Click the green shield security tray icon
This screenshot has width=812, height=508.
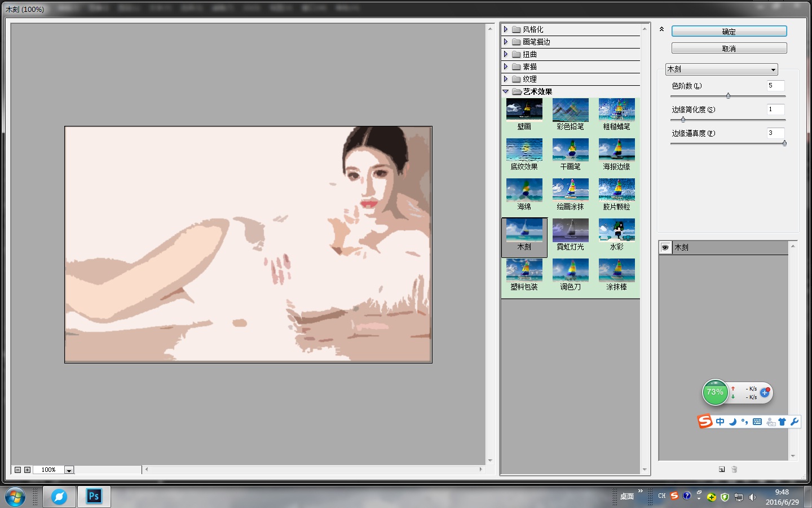pyautogui.click(x=725, y=497)
